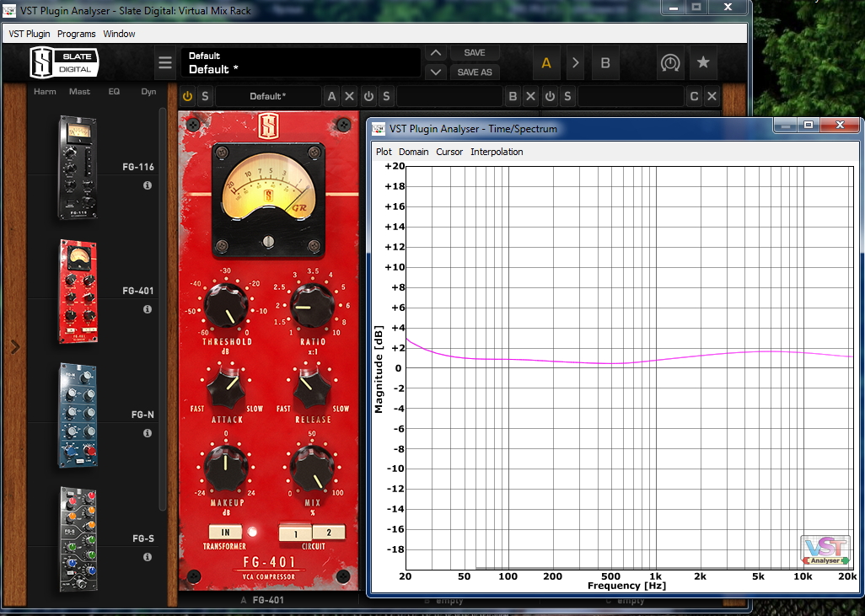
Task: Open slot B empty preset field
Action: pos(449,96)
